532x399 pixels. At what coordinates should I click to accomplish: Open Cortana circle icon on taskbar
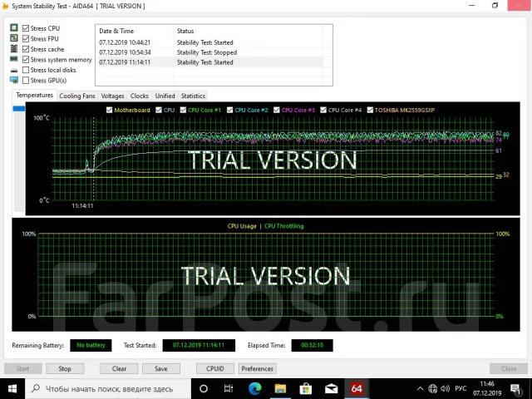coord(204,389)
